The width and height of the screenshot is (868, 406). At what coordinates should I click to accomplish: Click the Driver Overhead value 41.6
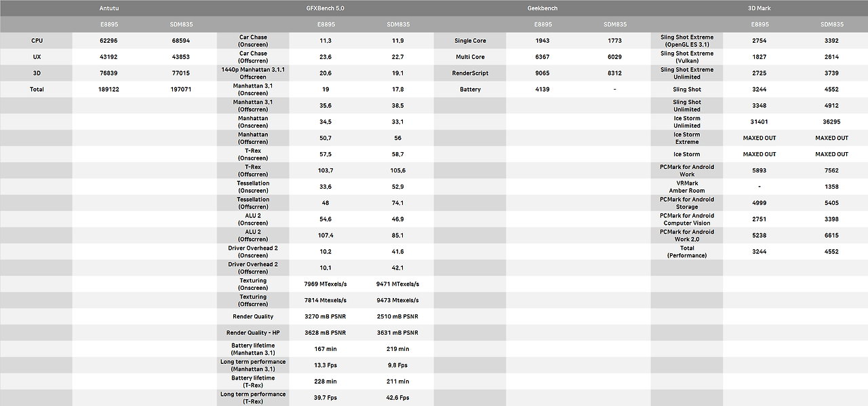(x=397, y=252)
